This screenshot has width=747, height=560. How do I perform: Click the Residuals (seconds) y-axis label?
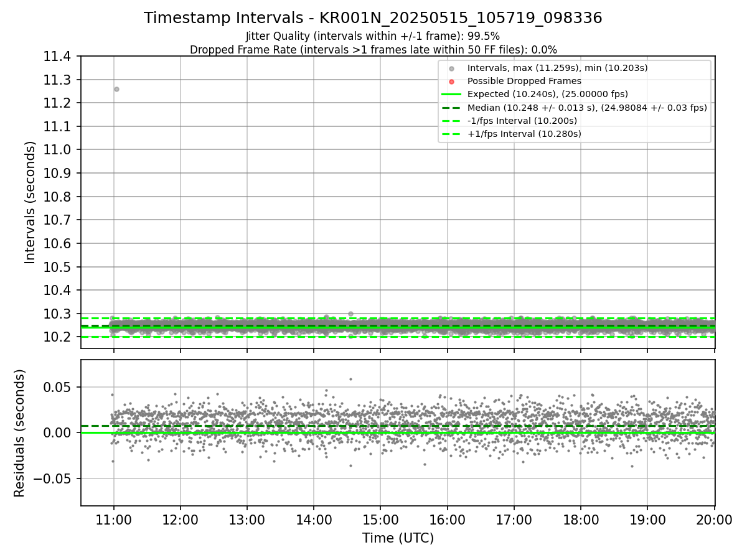click(x=20, y=433)
